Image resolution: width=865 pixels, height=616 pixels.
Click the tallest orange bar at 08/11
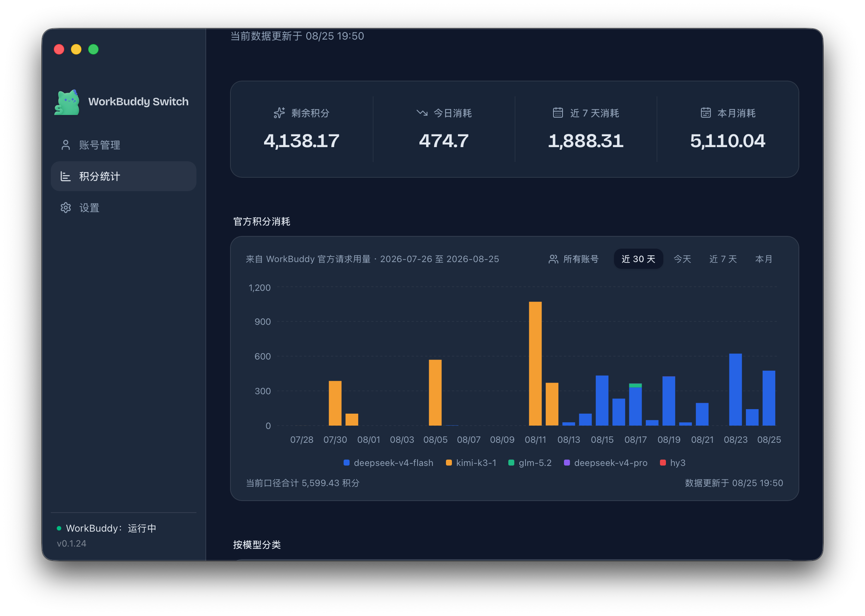(x=536, y=364)
